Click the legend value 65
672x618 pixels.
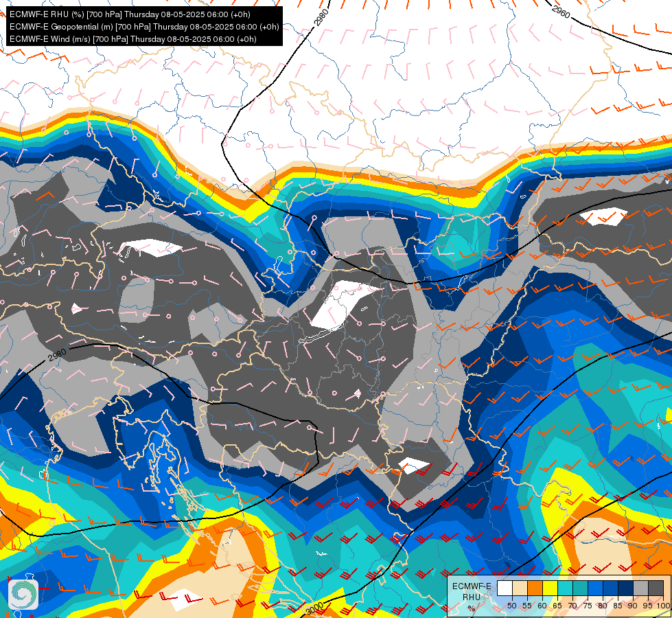(557, 606)
